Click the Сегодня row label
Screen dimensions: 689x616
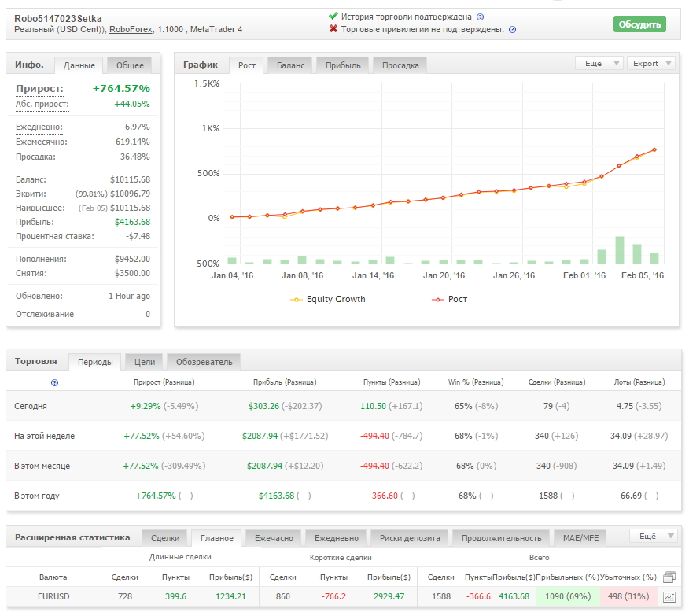[x=31, y=407]
